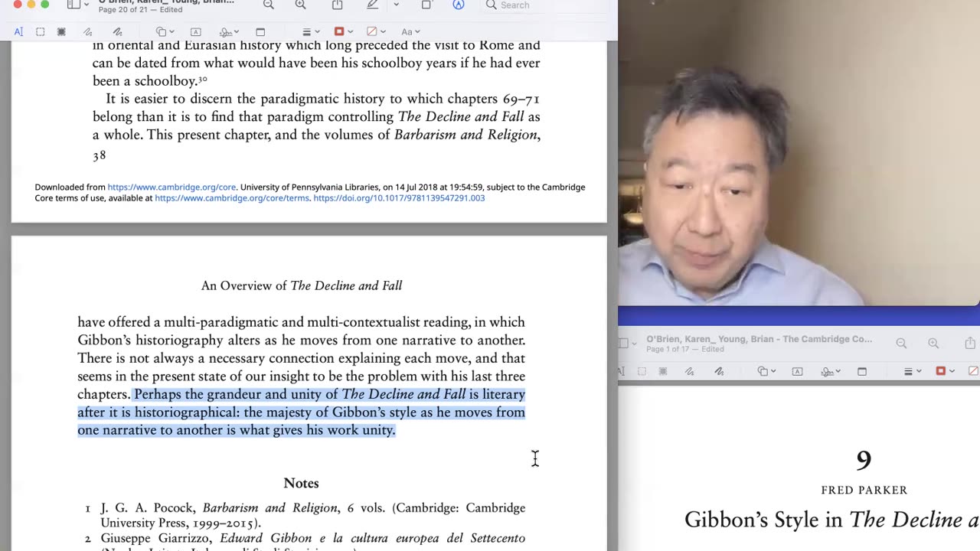Open Text Style Aa dropdown
This screenshot has height=551, width=980.
(x=410, y=31)
